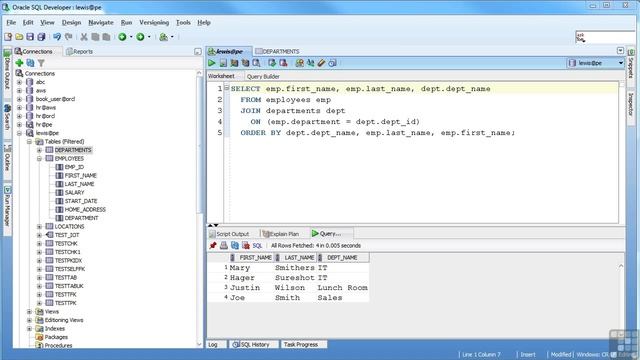
Task: Click the Save icon
Action: (30, 37)
